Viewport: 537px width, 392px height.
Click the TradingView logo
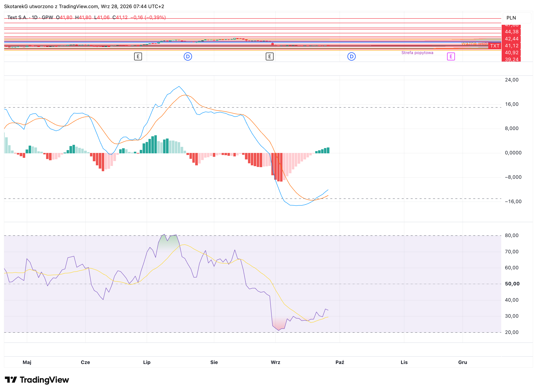point(37,380)
